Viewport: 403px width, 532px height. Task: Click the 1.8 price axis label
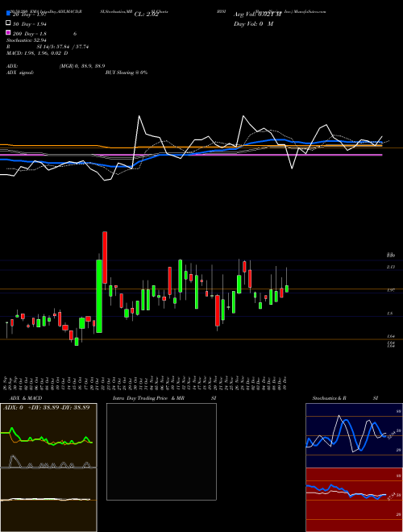pyautogui.click(x=390, y=314)
